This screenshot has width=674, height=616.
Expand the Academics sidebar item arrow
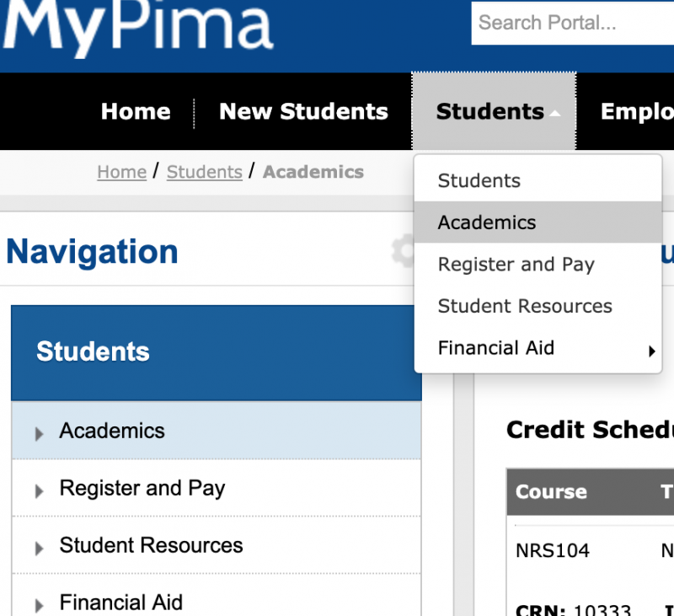click(38, 431)
